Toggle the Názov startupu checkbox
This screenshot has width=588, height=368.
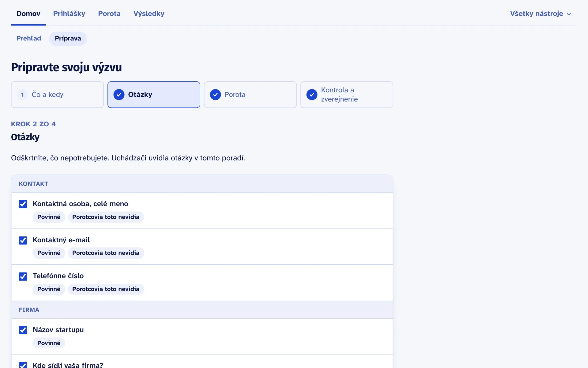pyautogui.click(x=23, y=330)
